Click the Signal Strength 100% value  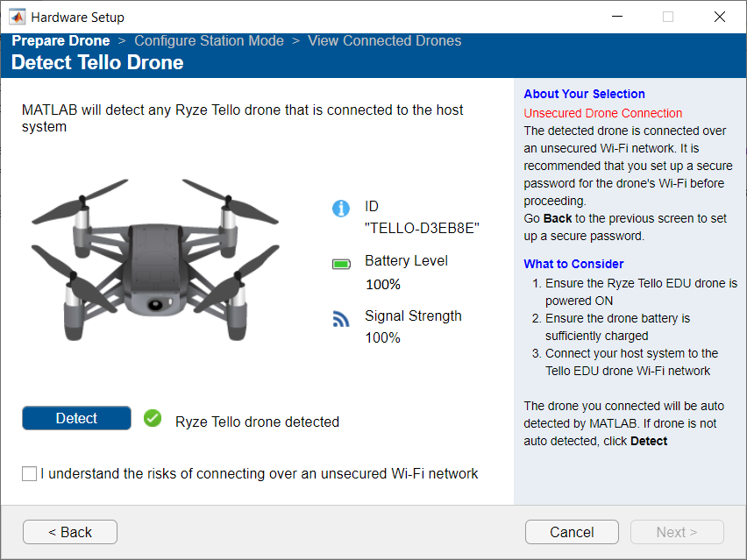[382, 338]
